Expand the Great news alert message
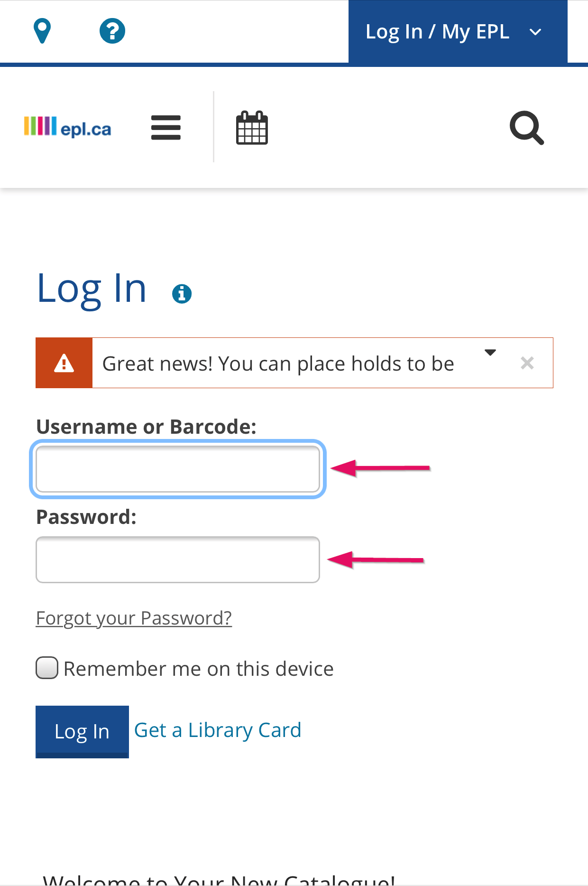 coord(490,353)
